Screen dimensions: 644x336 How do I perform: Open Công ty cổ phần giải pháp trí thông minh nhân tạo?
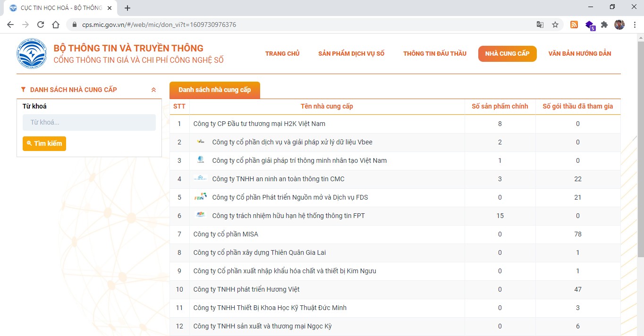pyautogui.click(x=299, y=160)
